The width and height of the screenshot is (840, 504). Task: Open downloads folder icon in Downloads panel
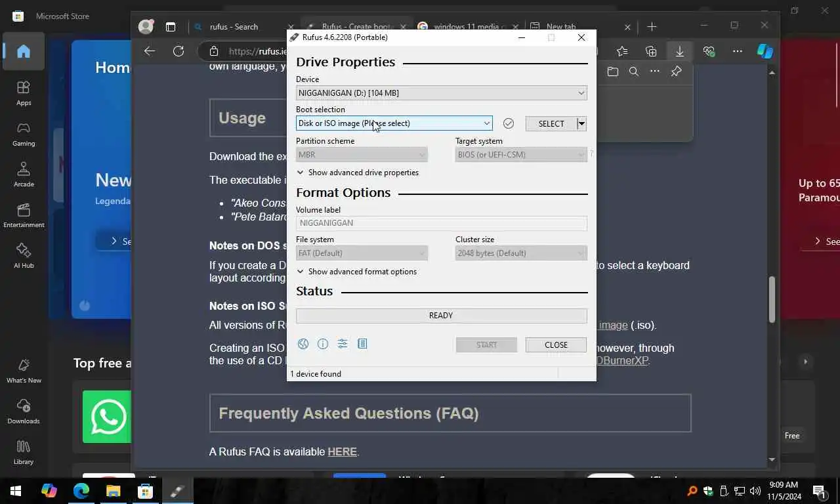(613, 72)
